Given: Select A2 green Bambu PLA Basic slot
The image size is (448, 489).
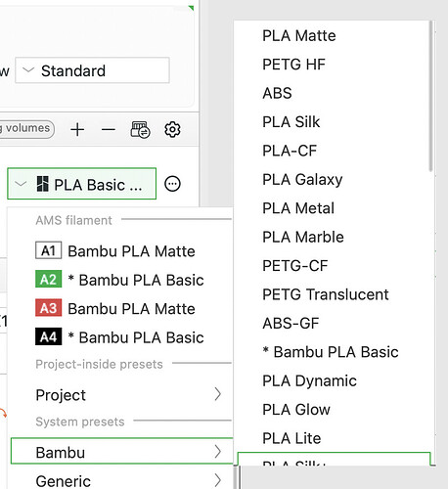Looking at the screenshot, I should 120,280.
